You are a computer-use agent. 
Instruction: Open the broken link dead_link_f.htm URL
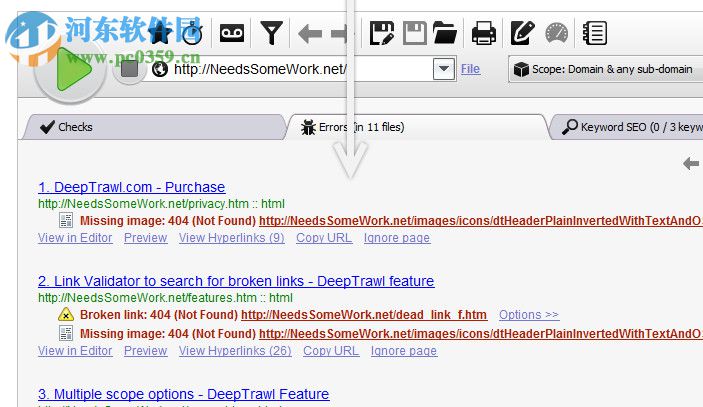click(364, 315)
